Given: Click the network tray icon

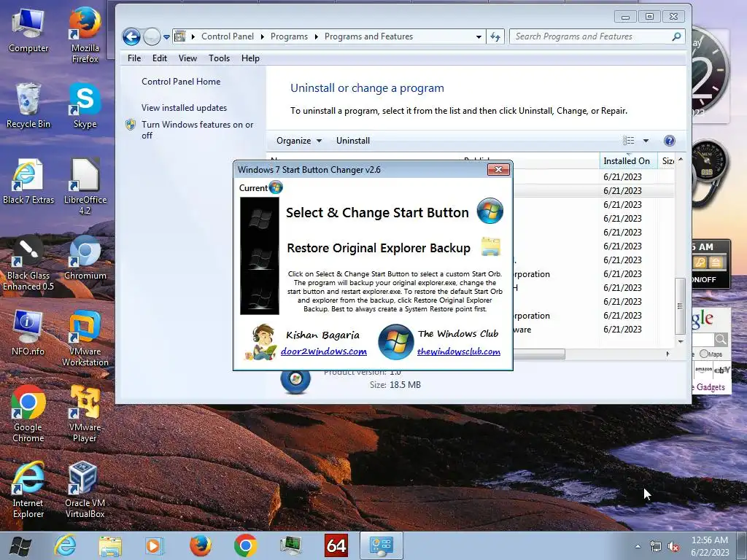Looking at the screenshot, I should pyautogui.click(x=656, y=547).
